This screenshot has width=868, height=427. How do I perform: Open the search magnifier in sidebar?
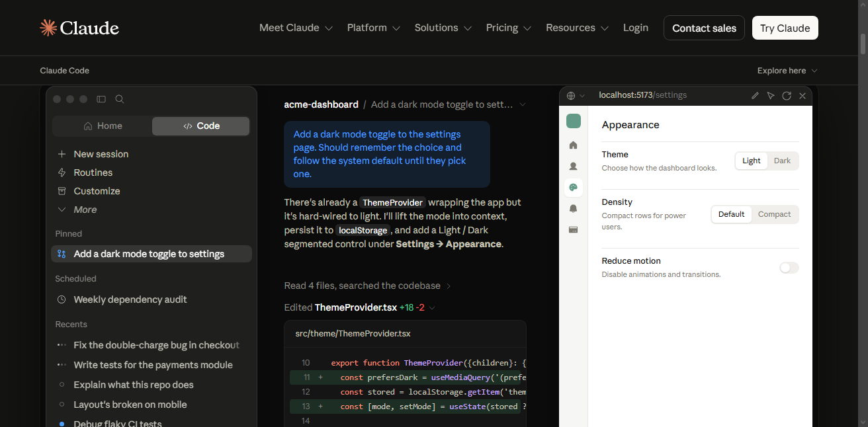click(120, 99)
